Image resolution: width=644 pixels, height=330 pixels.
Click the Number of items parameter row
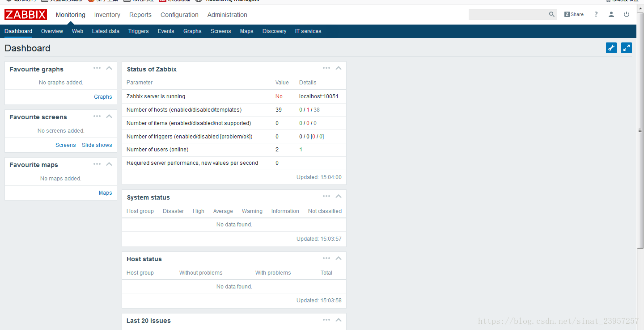pos(234,123)
